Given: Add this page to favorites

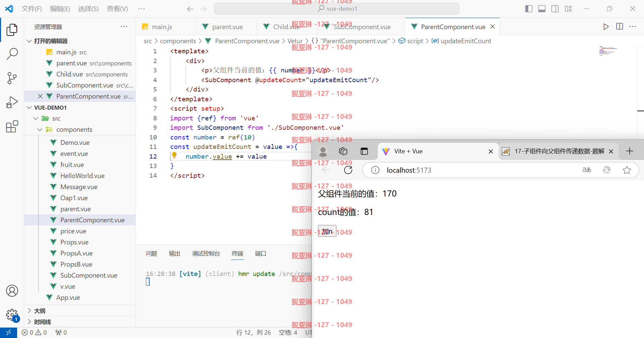Looking at the screenshot, I should pyautogui.click(x=627, y=170).
